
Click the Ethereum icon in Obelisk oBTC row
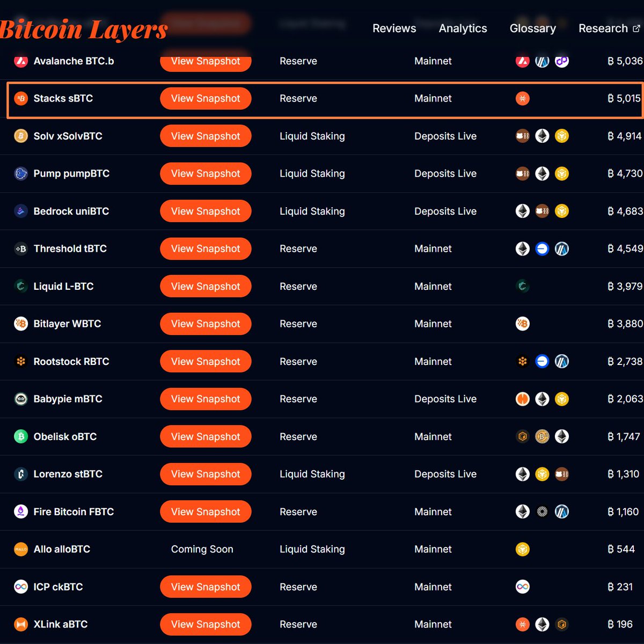point(562,437)
